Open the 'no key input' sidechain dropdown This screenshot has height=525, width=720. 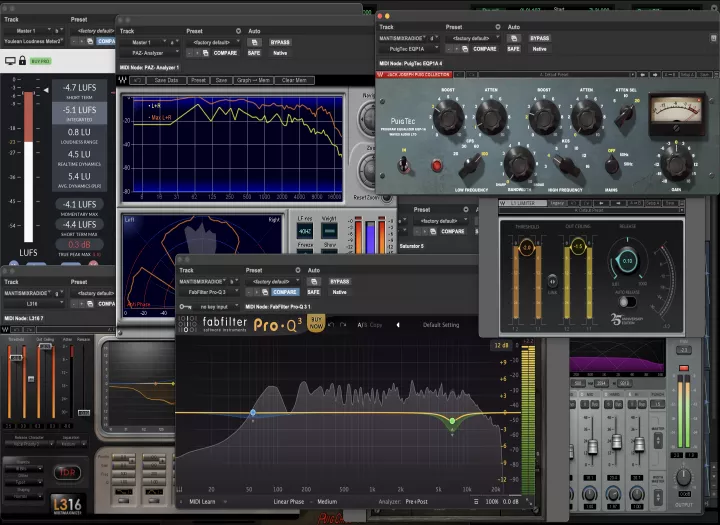pyautogui.click(x=216, y=306)
